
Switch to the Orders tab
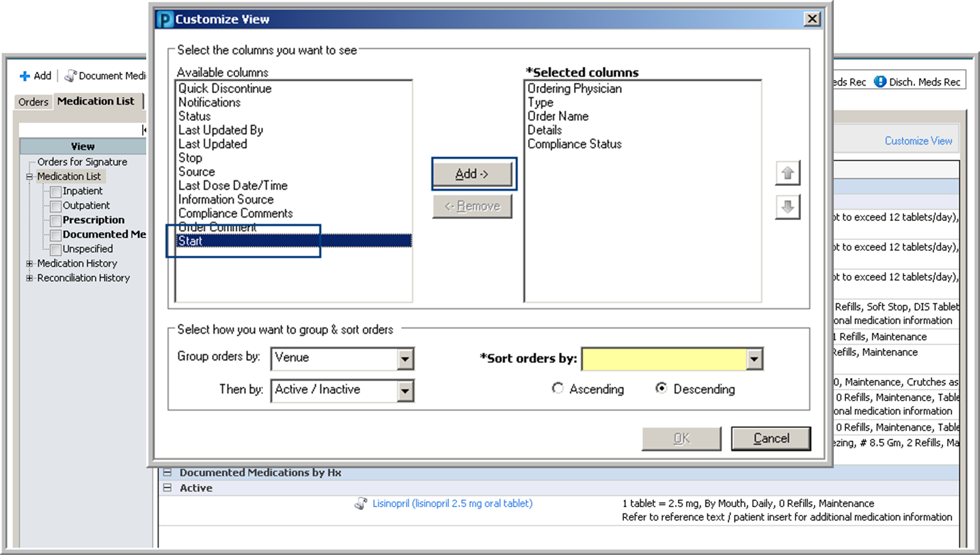32,101
